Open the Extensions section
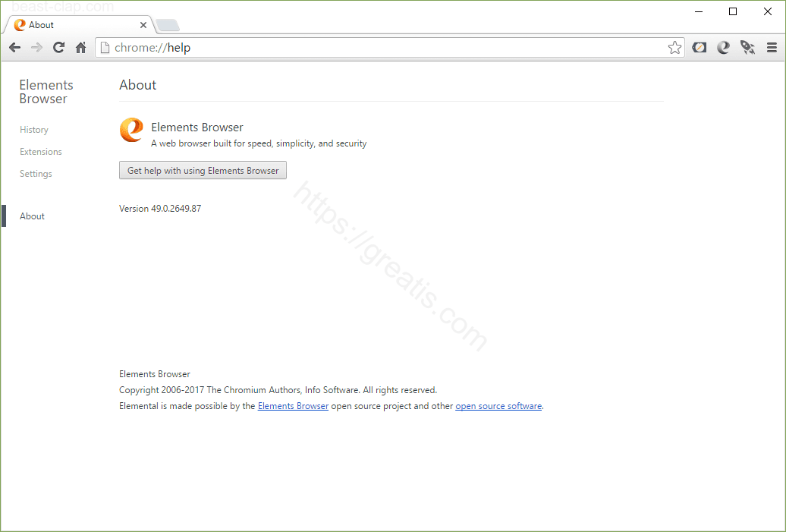Viewport: 786px width, 532px height. [x=40, y=151]
